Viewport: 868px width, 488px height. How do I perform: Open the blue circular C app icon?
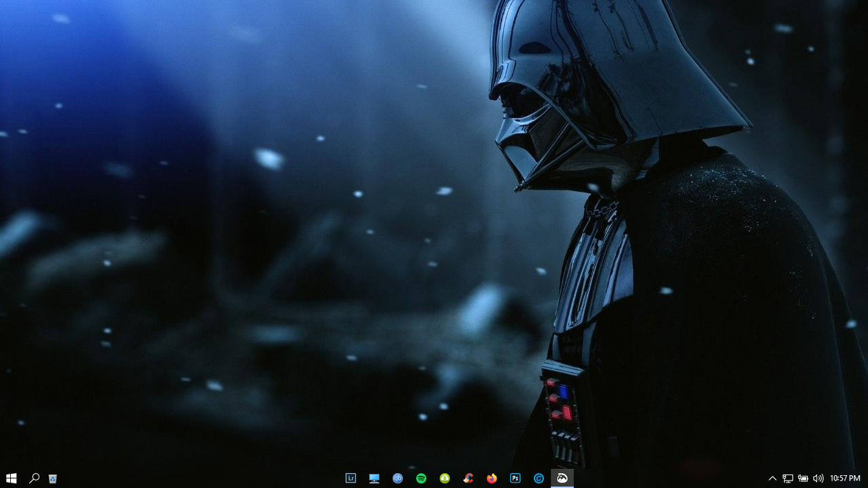click(x=538, y=479)
